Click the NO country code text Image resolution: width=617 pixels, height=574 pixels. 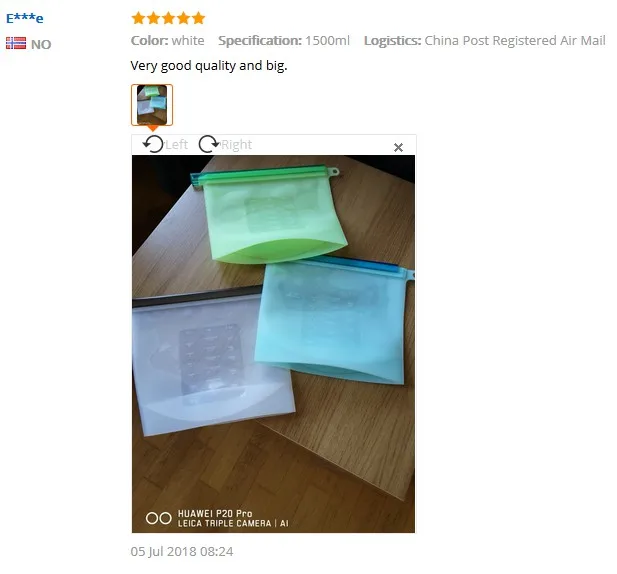[x=41, y=44]
